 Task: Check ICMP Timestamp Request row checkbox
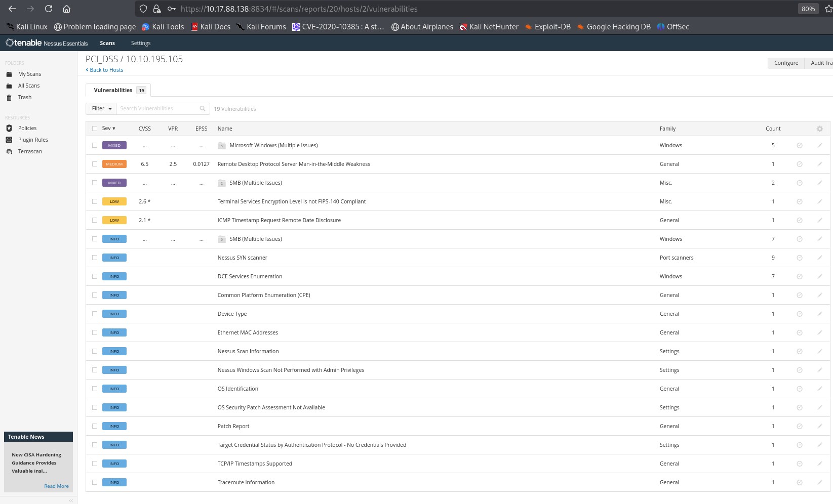[95, 220]
